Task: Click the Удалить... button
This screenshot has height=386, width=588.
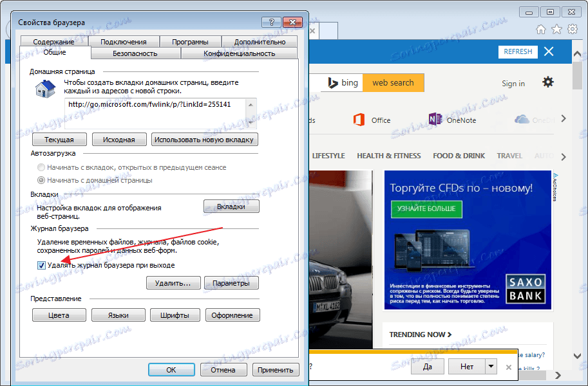Action: pyautogui.click(x=173, y=283)
